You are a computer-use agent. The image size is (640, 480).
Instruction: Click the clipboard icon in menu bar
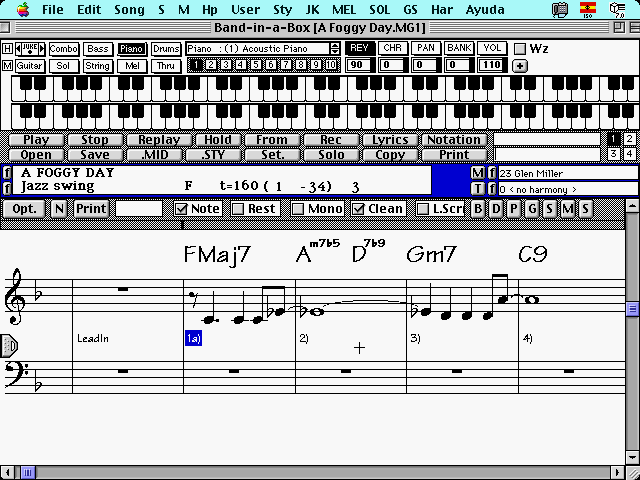[x=560, y=10]
